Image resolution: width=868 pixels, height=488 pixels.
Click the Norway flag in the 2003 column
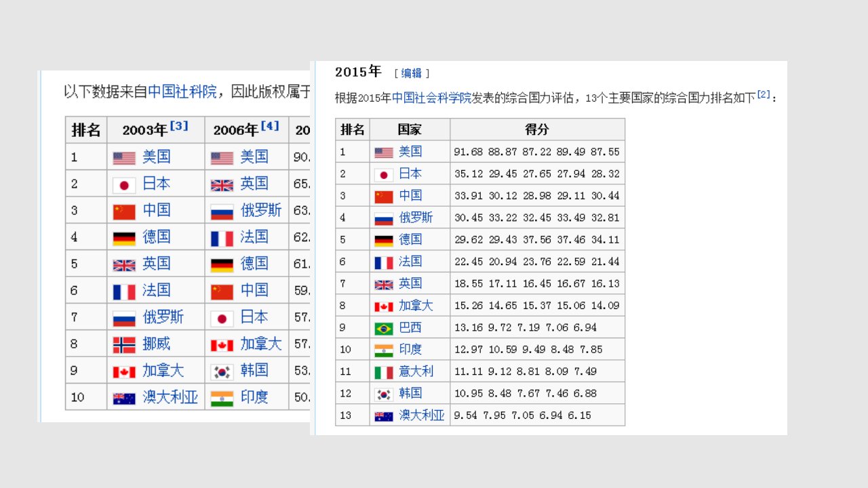[124, 345]
